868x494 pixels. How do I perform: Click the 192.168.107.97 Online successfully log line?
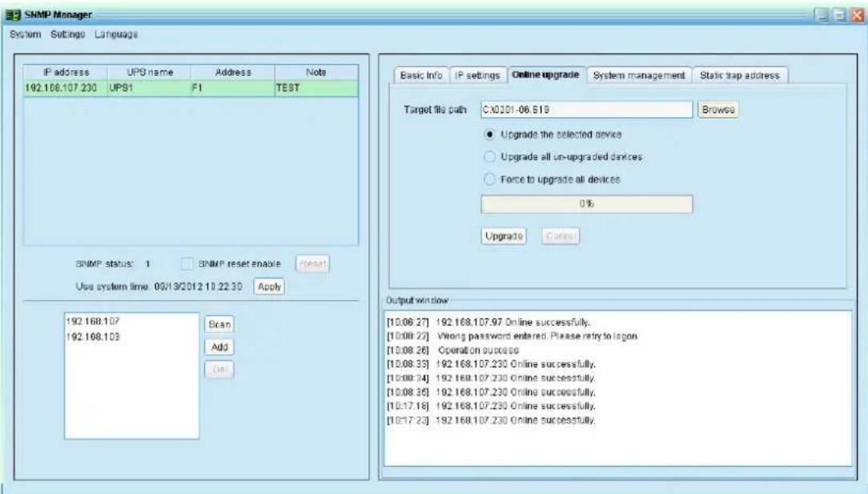(488, 322)
